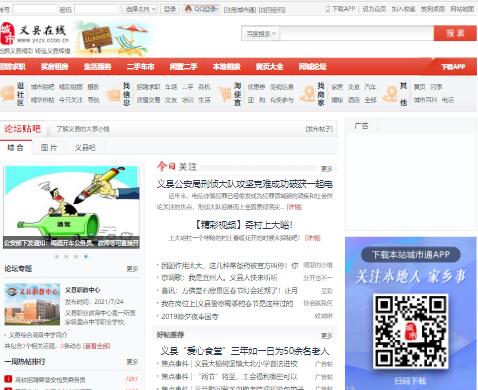Open the 义县职教中心 topic title
This screenshot has width=478, height=390.
pos(82,290)
